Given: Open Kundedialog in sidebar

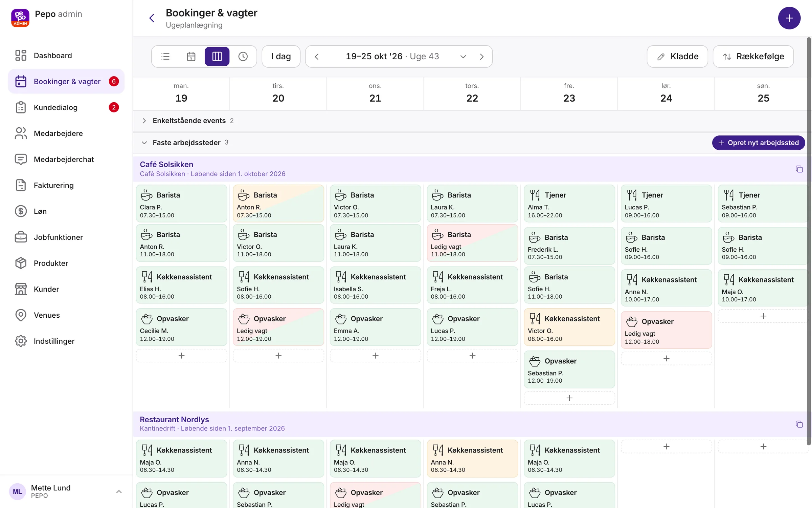Looking at the screenshot, I should [66, 107].
